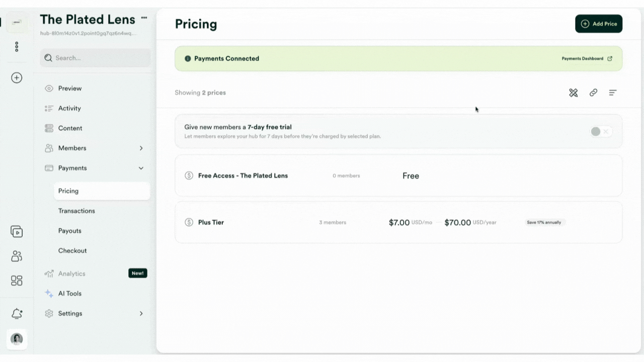The height and width of the screenshot is (362, 644).
Task: Select The Plated Lens hub thumbnail
Action: 17,22
